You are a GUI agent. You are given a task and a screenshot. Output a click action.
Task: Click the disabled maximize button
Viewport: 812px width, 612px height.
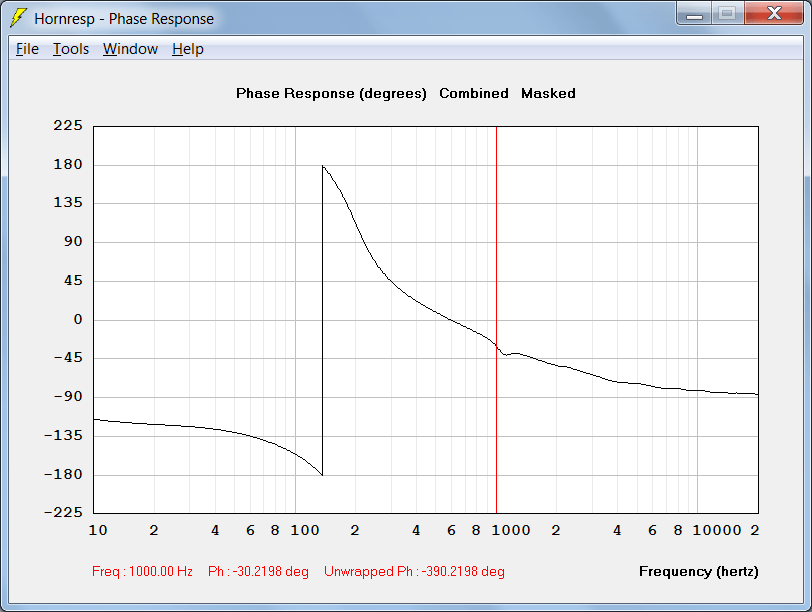[728, 13]
